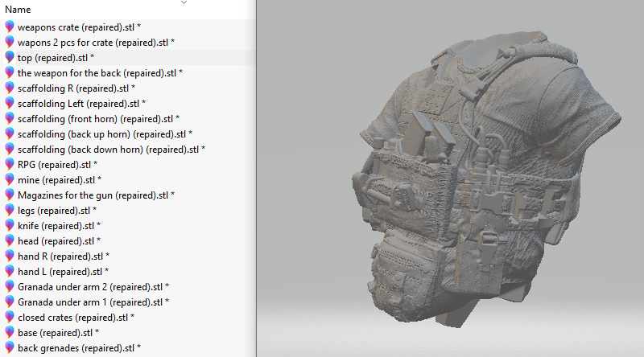Choose scaffolding R (repaired).stl in list
This screenshot has height=357, width=644.
76,88
